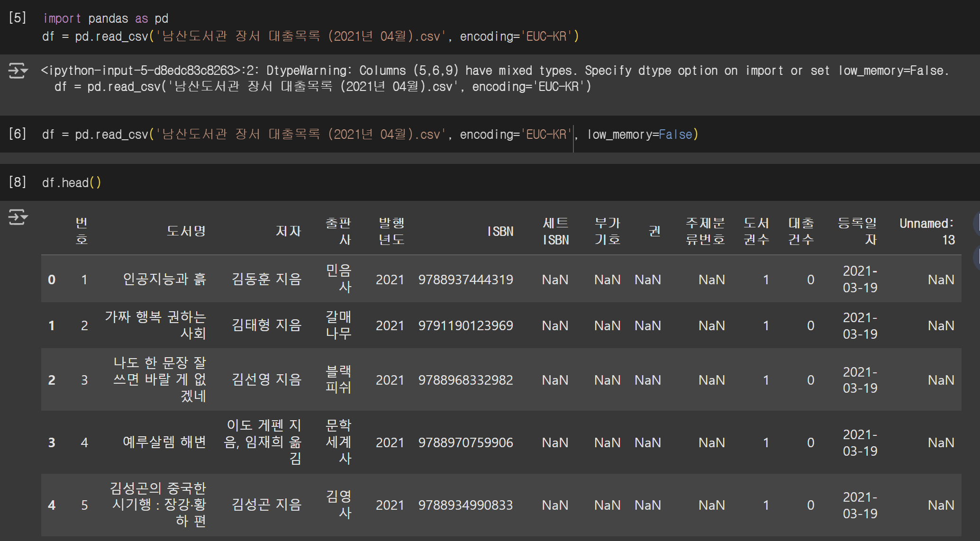Click the 2021-03-19 date in '인공지능과 흙' row
Image resolution: width=980 pixels, height=541 pixels.
pyautogui.click(x=860, y=279)
